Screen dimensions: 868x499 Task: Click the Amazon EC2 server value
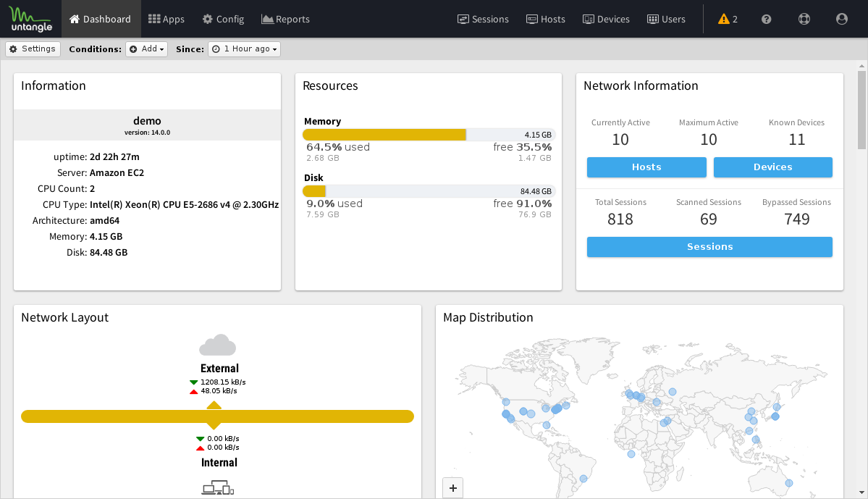pos(117,173)
